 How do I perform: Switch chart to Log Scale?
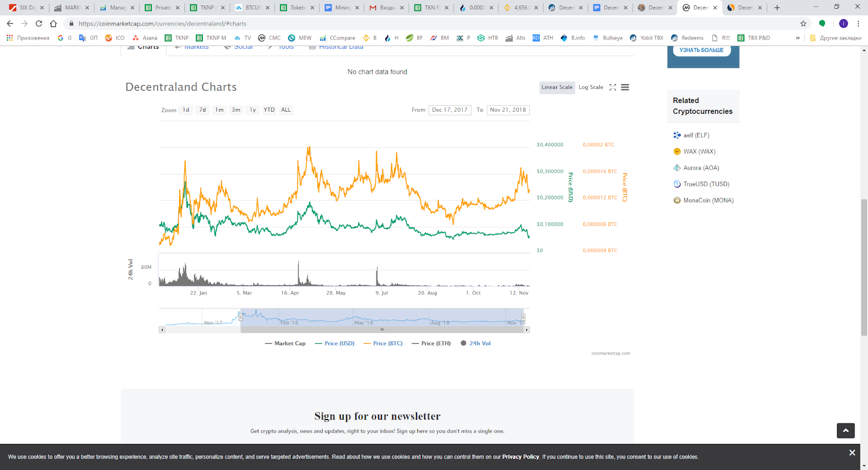click(591, 87)
